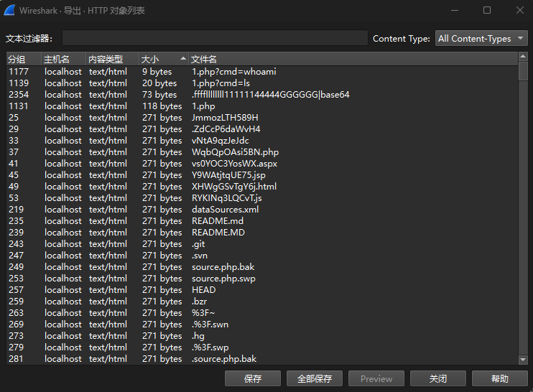Select the .svn row
This screenshot has height=392, width=533.
pos(262,256)
